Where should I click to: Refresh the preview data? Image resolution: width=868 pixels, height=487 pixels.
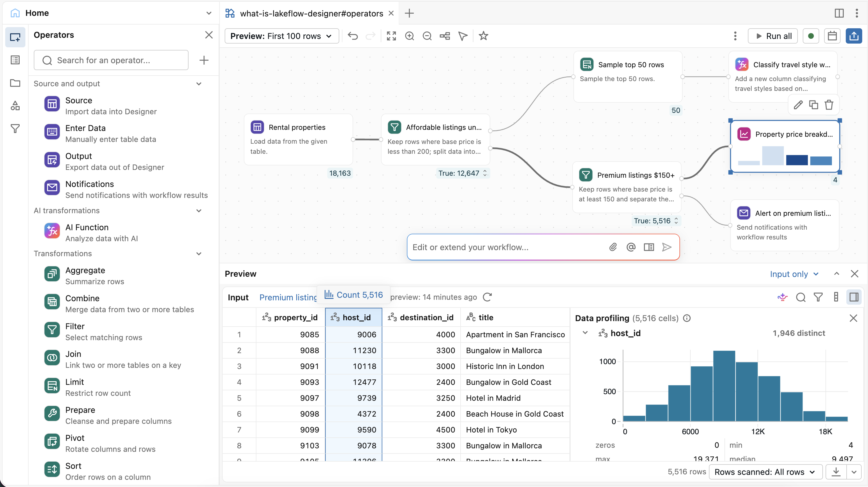(x=487, y=297)
